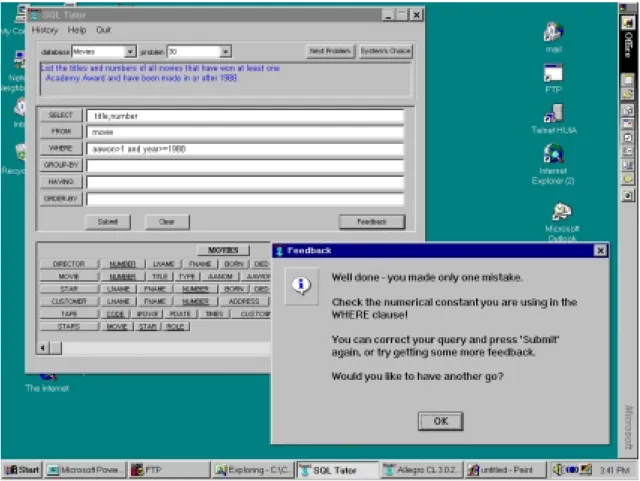Click the System's Choice button
Viewport: 640px width, 481px height.
[x=385, y=51]
